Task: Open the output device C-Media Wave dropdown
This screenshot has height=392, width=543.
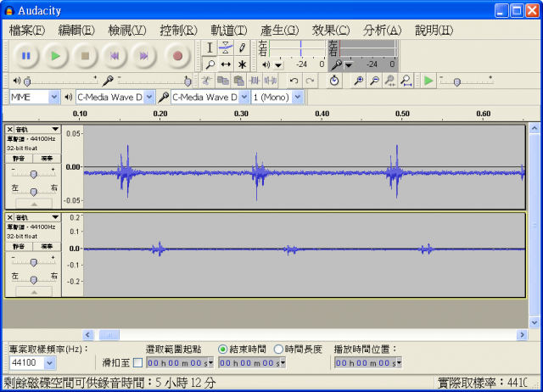Action: coord(149,97)
